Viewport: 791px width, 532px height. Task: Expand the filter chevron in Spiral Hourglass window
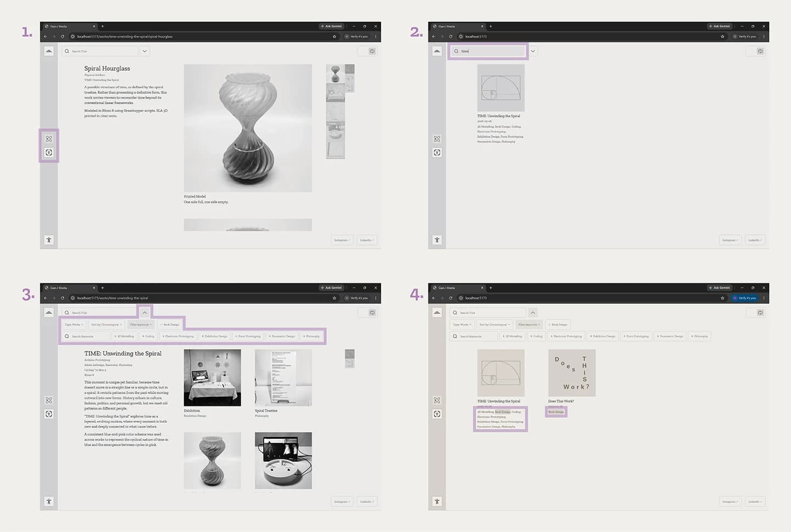click(x=144, y=51)
